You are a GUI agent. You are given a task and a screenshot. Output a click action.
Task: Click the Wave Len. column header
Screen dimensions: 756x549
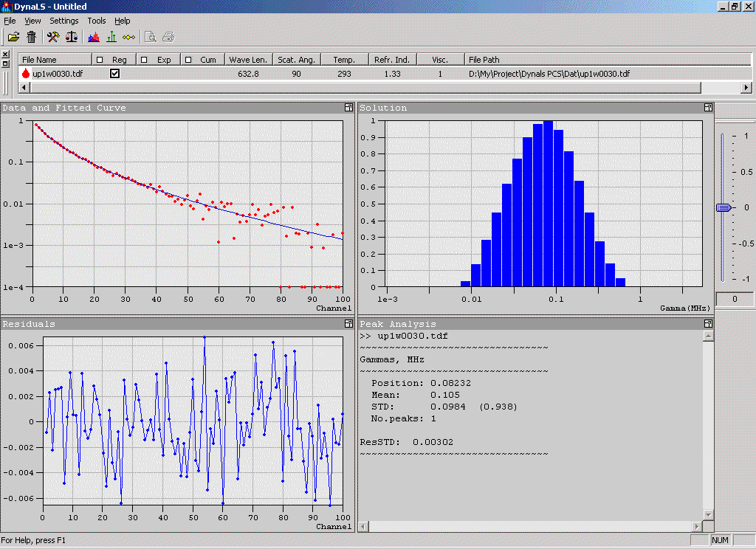coord(248,60)
